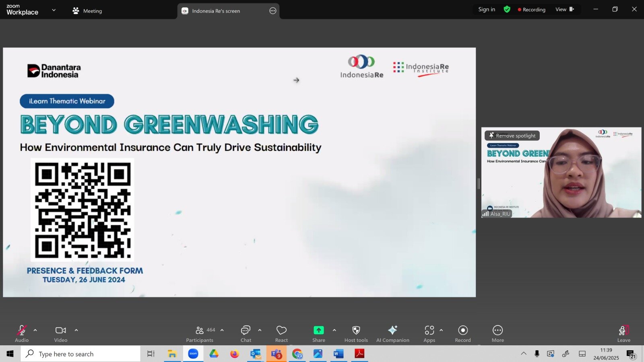This screenshot has width=644, height=362.
Task: Open notification center icon
Action: point(631,354)
